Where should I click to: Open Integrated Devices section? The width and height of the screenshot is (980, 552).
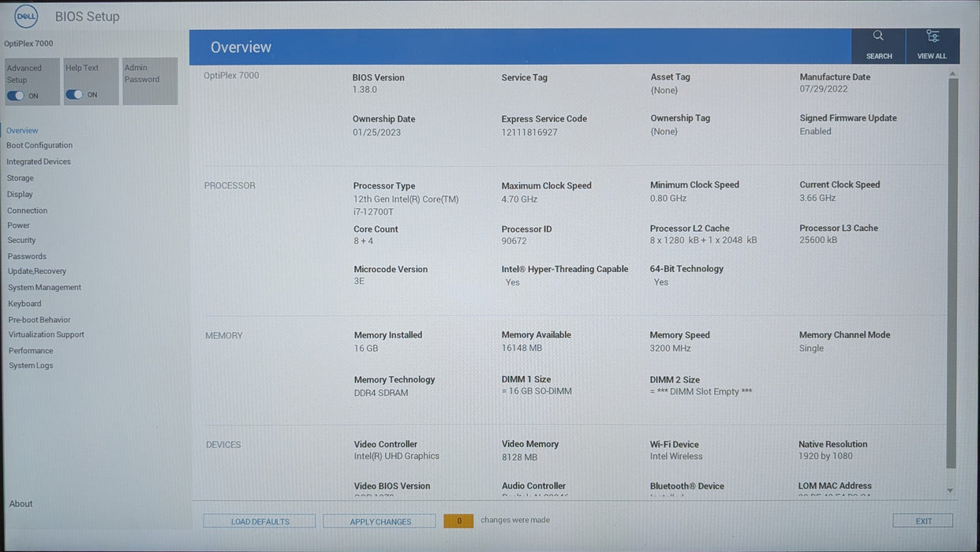(39, 162)
